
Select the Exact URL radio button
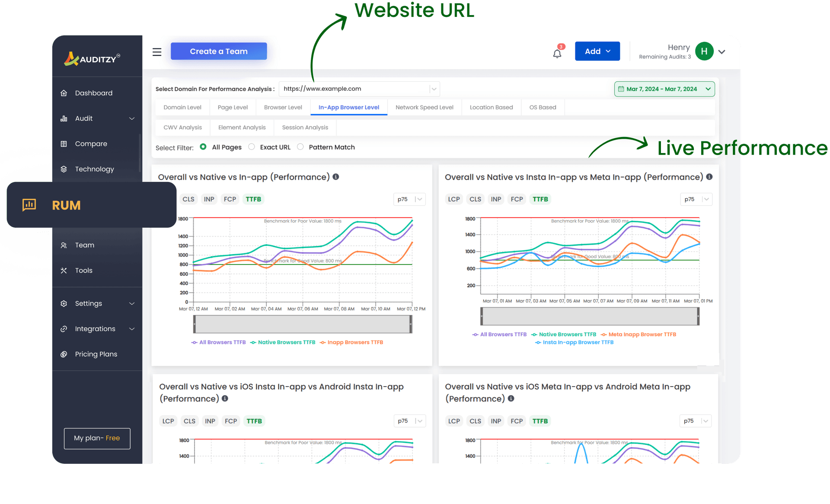pyautogui.click(x=252, y=147)
